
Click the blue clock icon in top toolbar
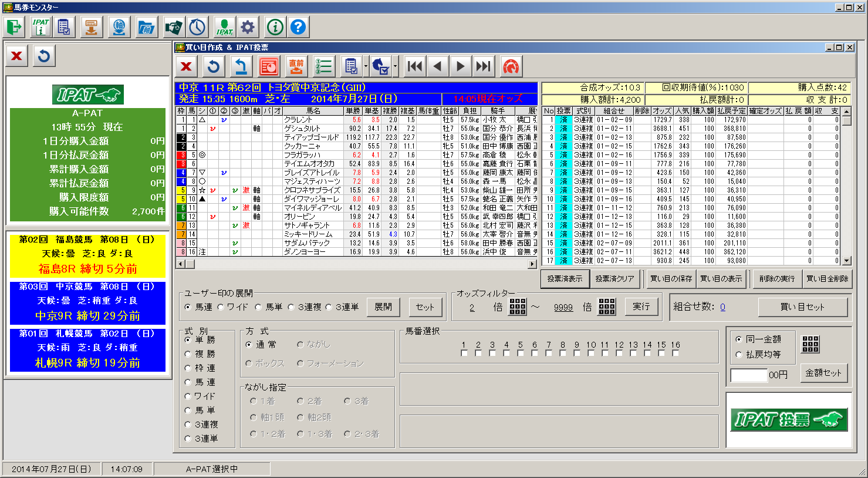coord(197,27)
